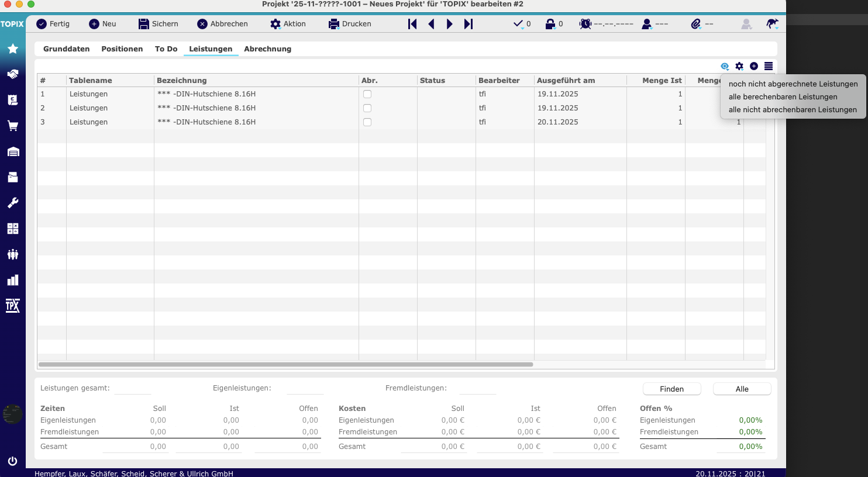
Task: Choose 'noch nicht abgerechnete Leistungen'
Action: (x=793, y=84)
